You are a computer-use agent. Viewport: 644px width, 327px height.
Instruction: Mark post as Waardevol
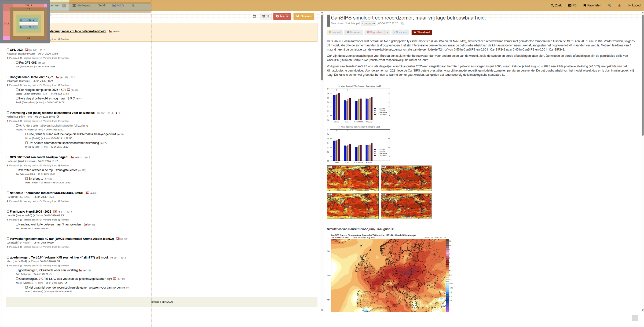422,32
